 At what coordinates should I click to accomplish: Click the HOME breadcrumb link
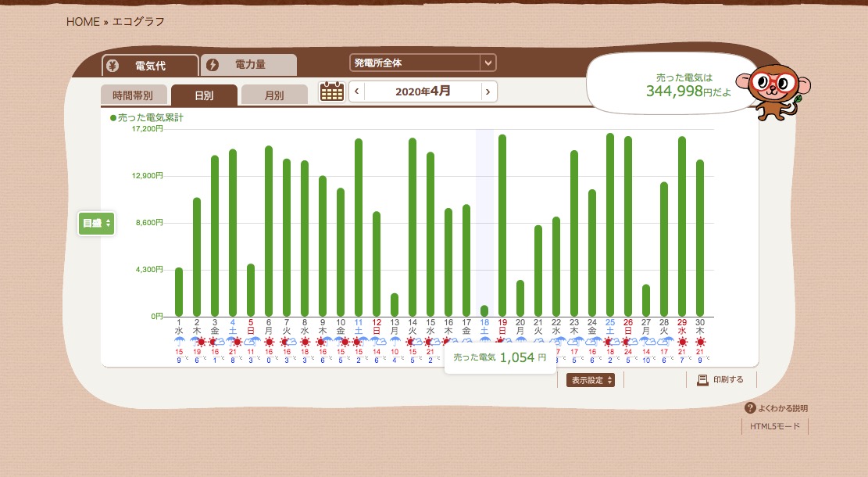coord(83,22)
